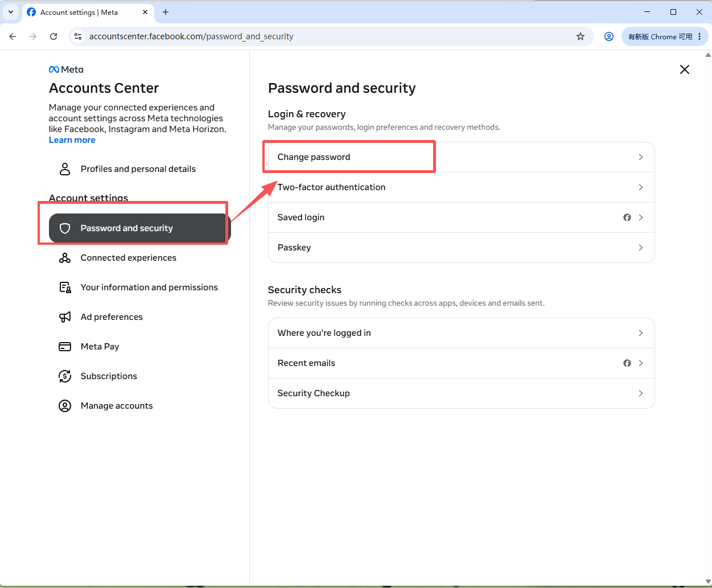Open Meta Pay settings
The image size is (712, 588).
(x=140, y=347)
